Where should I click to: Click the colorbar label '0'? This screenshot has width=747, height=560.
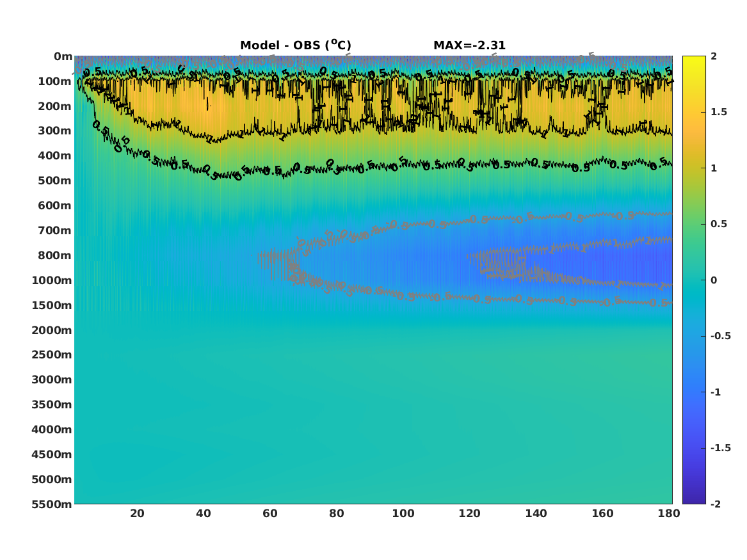click(x=714, y=280)
